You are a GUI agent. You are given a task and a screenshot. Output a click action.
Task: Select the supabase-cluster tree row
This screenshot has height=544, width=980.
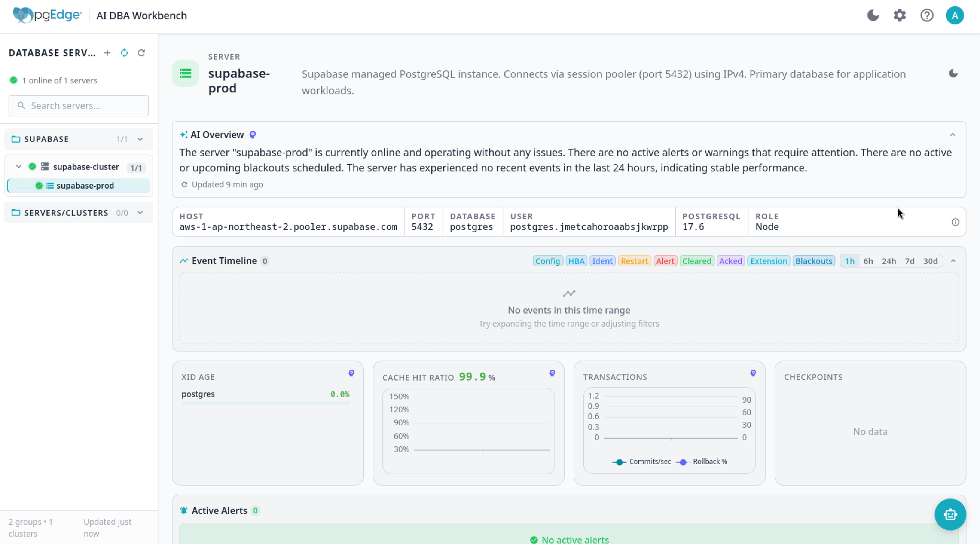tap(79, 167)
